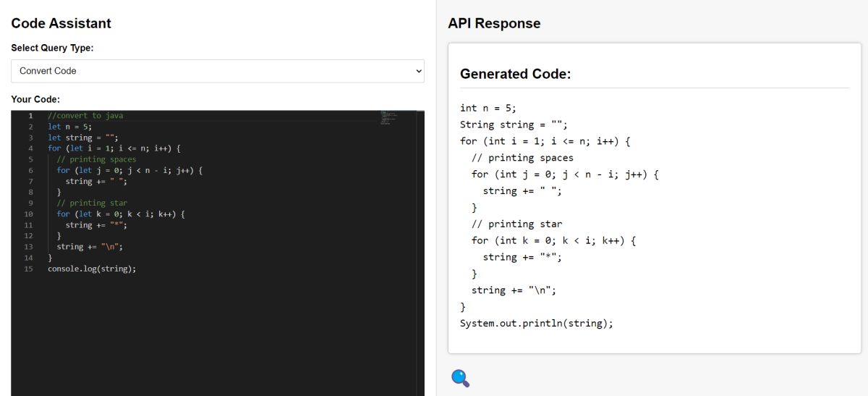Click the Code Assistant title
The image size is (868, 396).
tap(61, 23)
